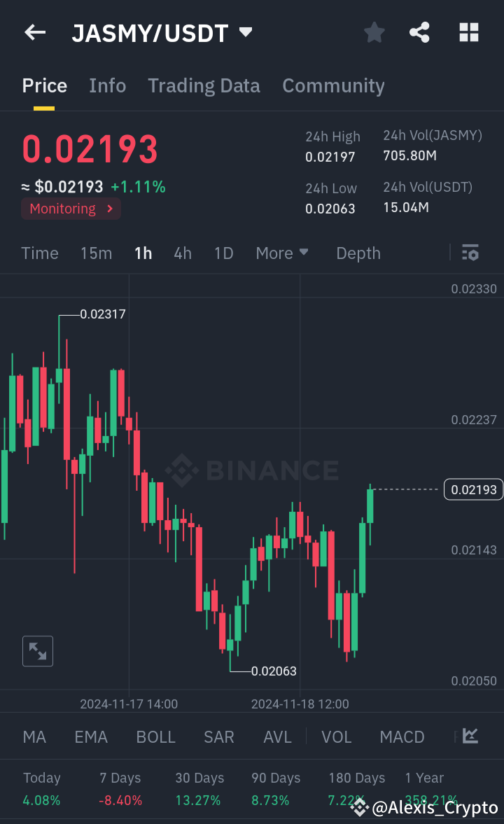Open the Monitoring status details

coord(71,208)
